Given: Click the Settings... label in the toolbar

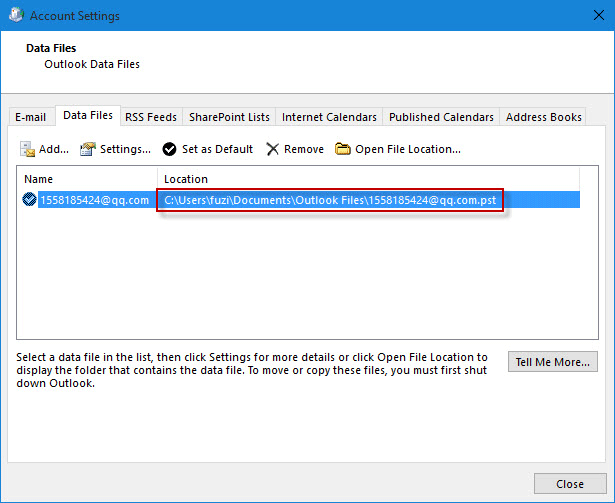Looking at the screenshot, I should point(125,149).
